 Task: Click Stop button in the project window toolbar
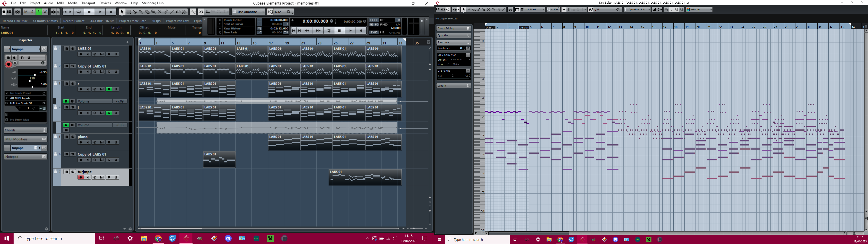point(89,12)
